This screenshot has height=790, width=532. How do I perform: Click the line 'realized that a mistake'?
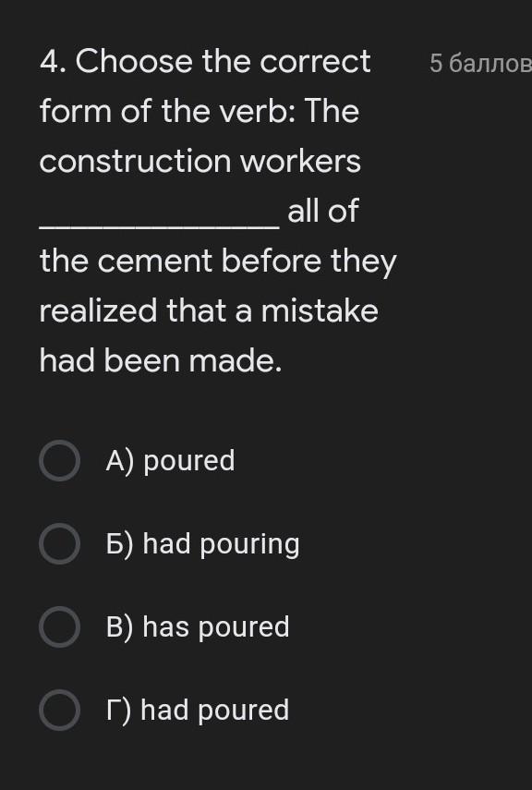209,310
